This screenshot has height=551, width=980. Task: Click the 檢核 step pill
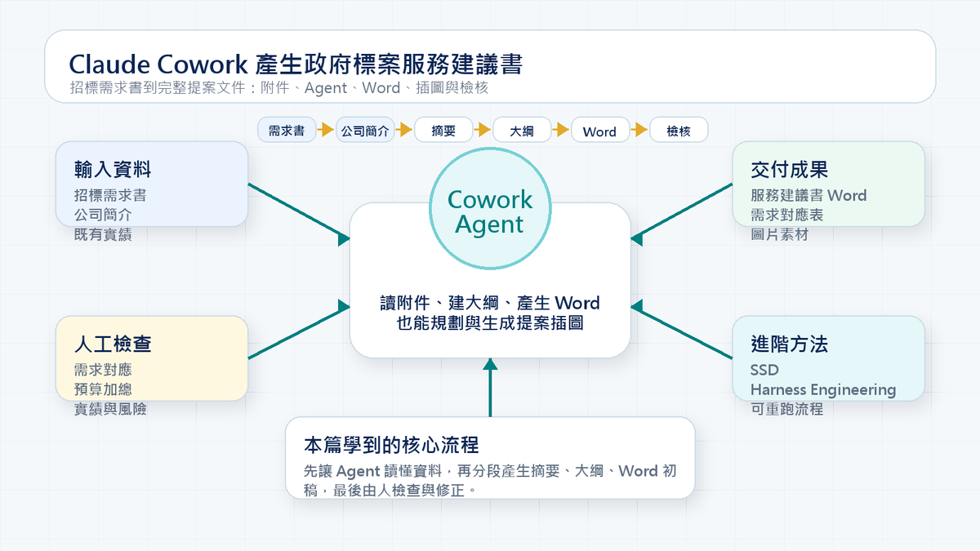pyautogui.click(x=679, y=131)
